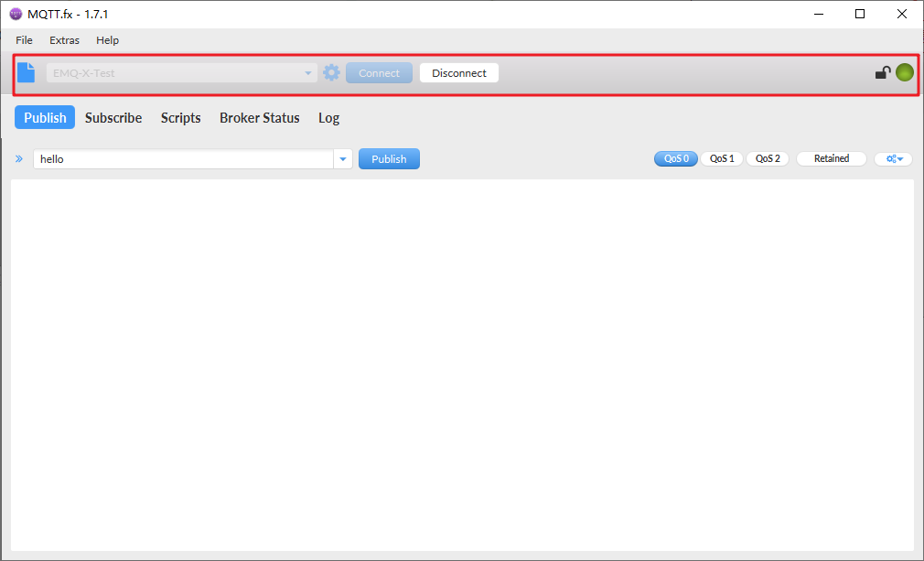Click the Disconnect button
This screenshot has width=924, height=561.
(x=459, y=73)
